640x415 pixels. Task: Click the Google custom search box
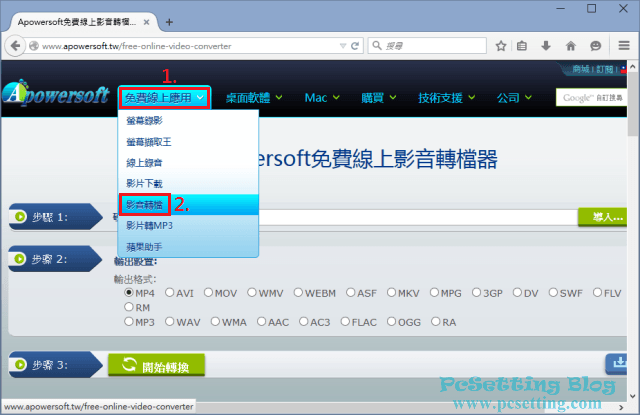(591, 98)
